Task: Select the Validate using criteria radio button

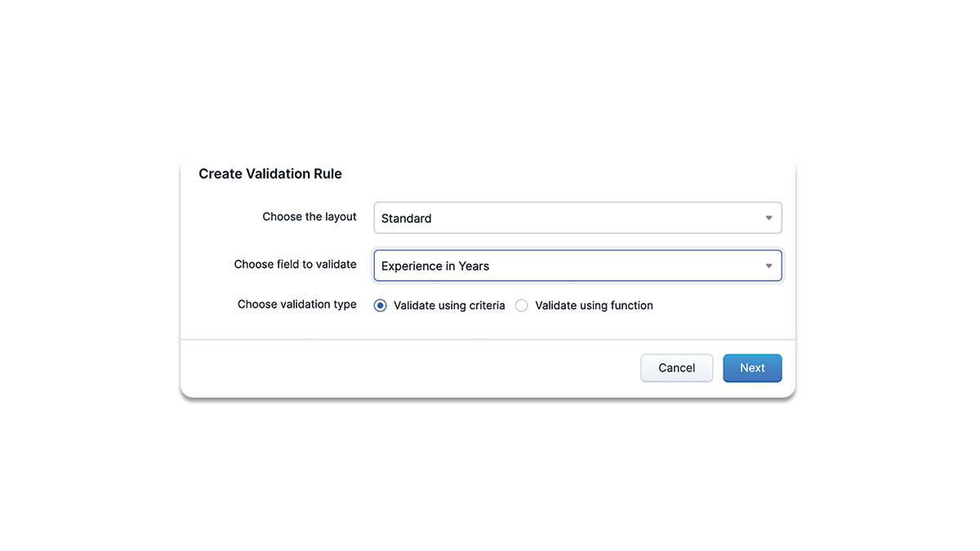Action: tap(381, 305)
